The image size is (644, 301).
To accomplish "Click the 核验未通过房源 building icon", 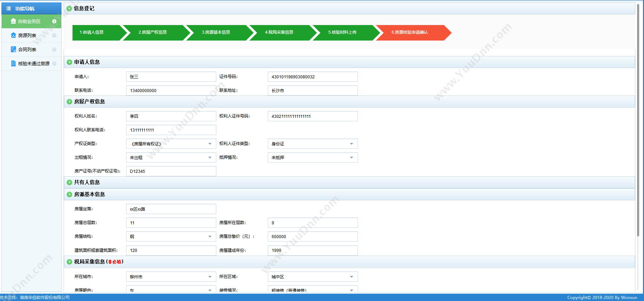I will (x=13, y=64).
